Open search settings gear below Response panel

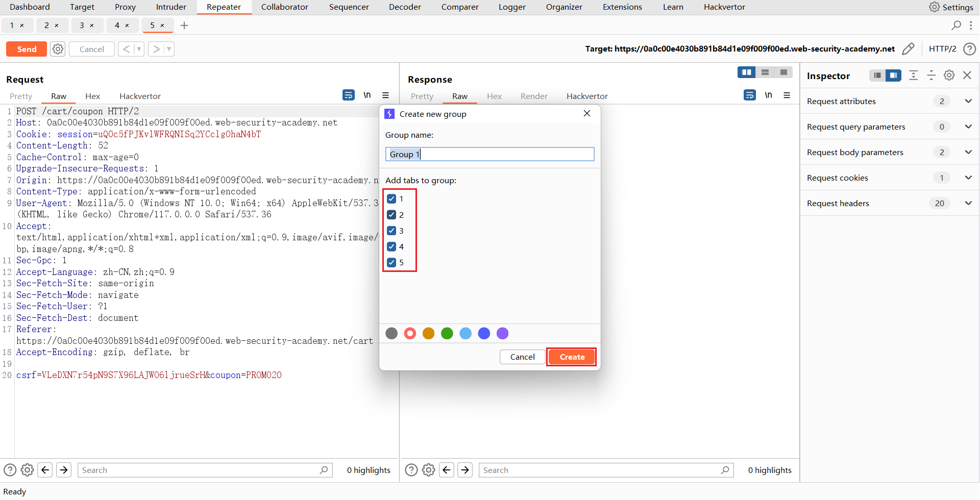(429, 470)
